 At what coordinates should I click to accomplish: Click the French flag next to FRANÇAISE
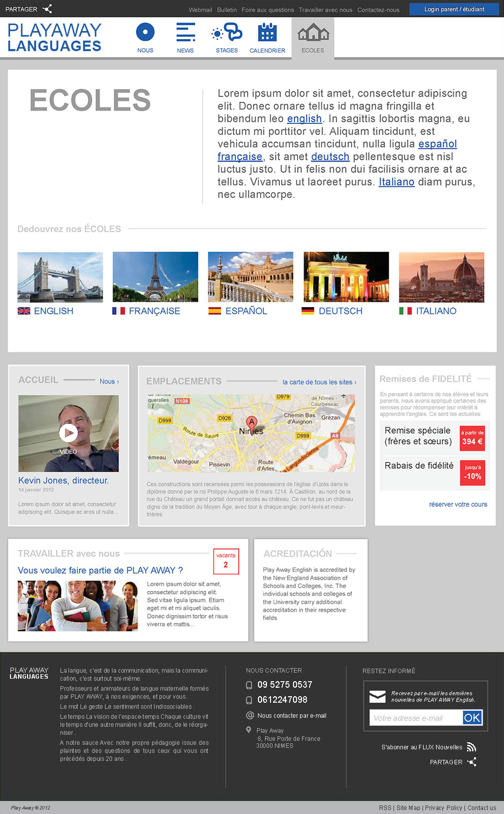pos(119,311)
